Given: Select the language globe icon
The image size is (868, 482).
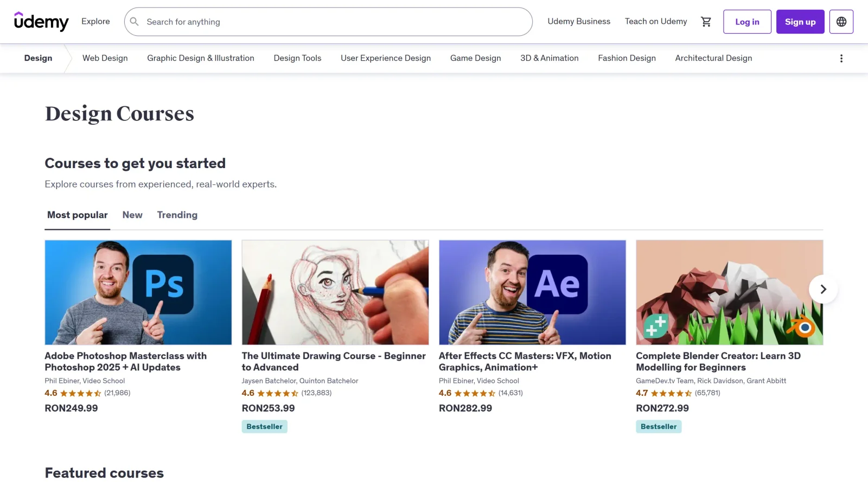Looking at the screenshot, I should pyautogui.click(x=841, y=21).
